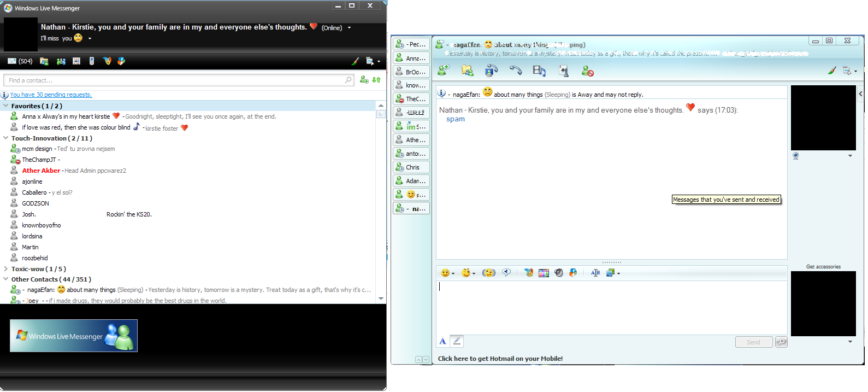Switch to the BrOo... conversation tab
868x392 pixels.
[x=411, y=72]
